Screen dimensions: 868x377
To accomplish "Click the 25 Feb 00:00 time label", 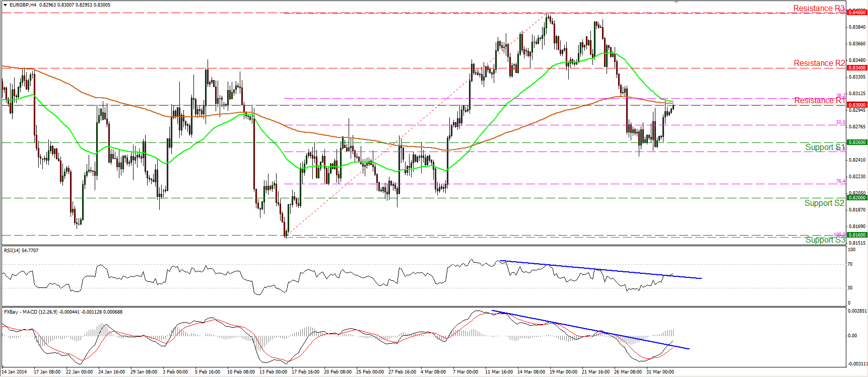I will pyautogui.click(x=370, y=372).
